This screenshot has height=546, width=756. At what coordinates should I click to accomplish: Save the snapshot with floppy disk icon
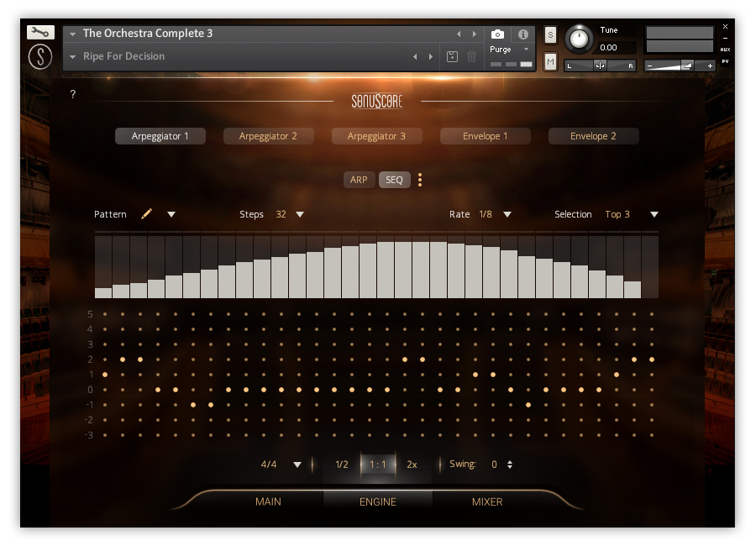(x=453, y=56)
